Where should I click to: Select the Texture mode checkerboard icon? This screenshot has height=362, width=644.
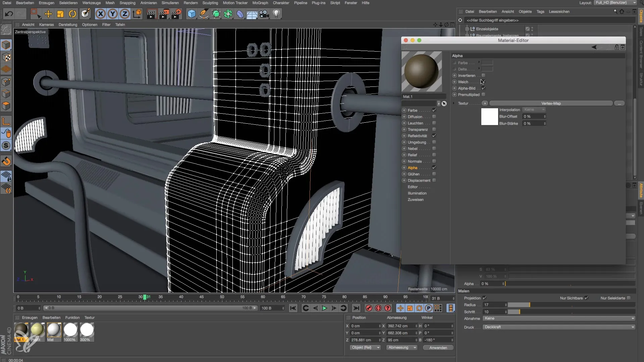6,57
